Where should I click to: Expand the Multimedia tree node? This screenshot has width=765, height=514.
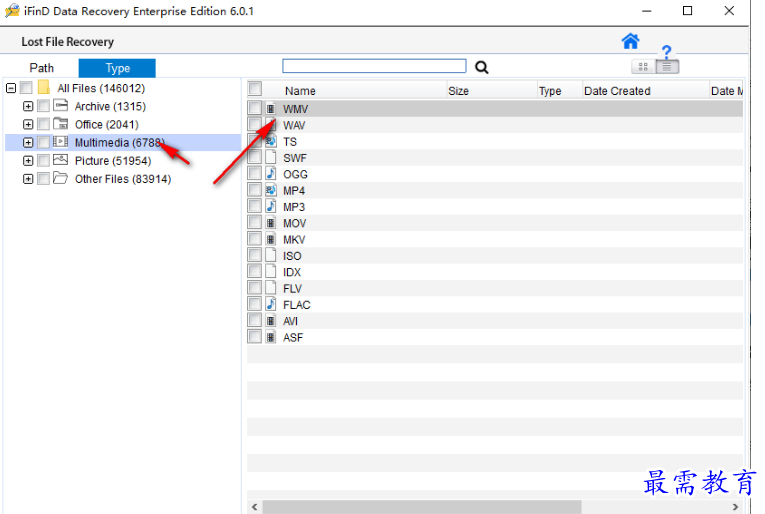pyautogui.click(x=28, y=142)
